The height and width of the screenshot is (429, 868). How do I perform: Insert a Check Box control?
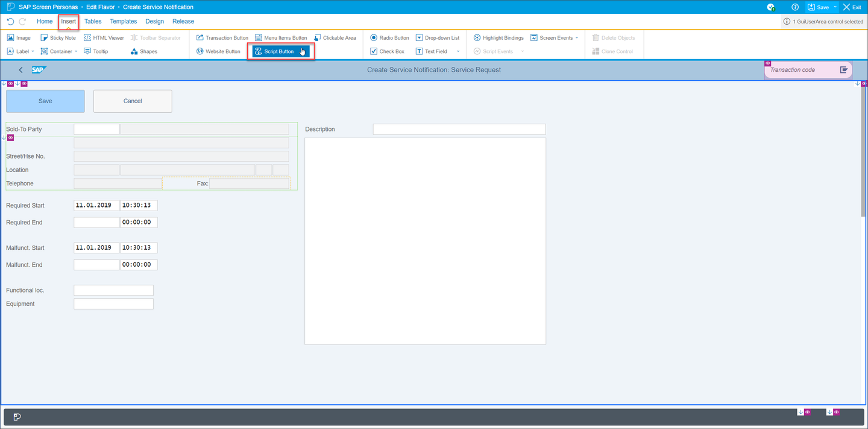(x=387, y=51)
